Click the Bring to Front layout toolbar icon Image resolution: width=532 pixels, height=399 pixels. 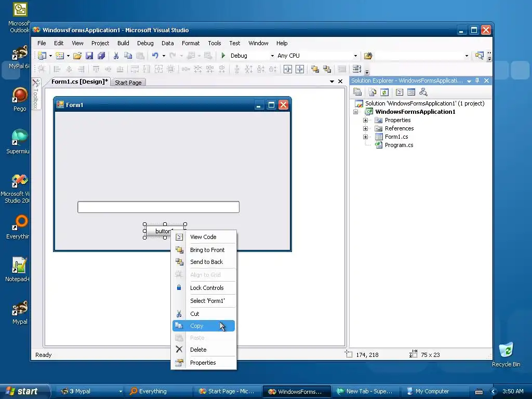[315, 69]
